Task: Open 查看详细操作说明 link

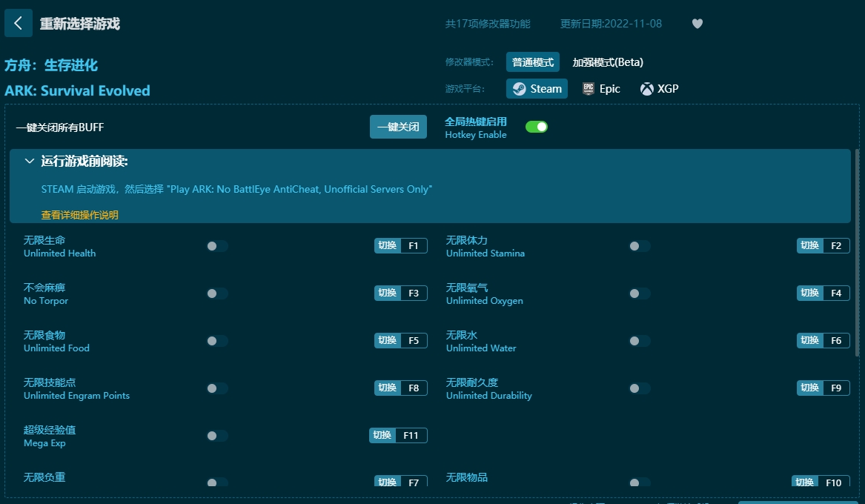Action: click(80, 215)
